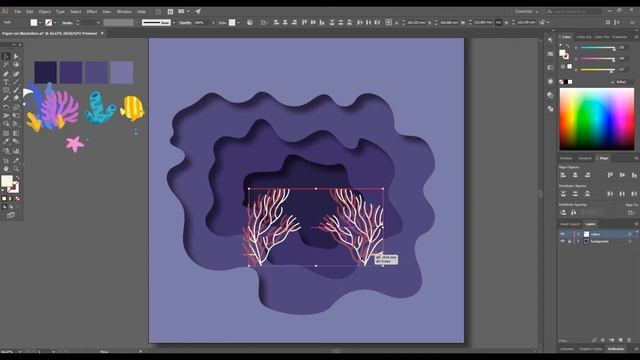Click the Delete Selection trash icon in Layers
This screenshot has height=360, width=640.
pyautogui.click(x=629, y=340)
